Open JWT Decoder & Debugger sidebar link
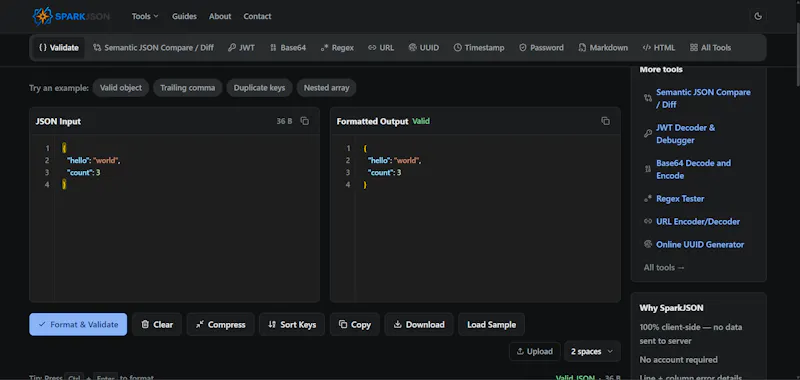Viewport: 800px width, 380px height. point(685,134)
